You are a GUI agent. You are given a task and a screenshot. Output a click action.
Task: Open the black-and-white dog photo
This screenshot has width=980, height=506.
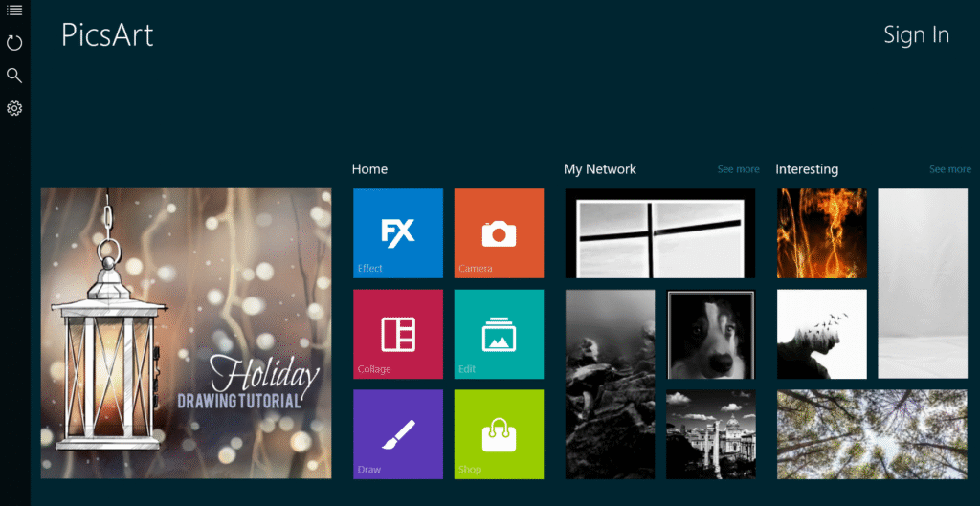[x=711, y=334]
